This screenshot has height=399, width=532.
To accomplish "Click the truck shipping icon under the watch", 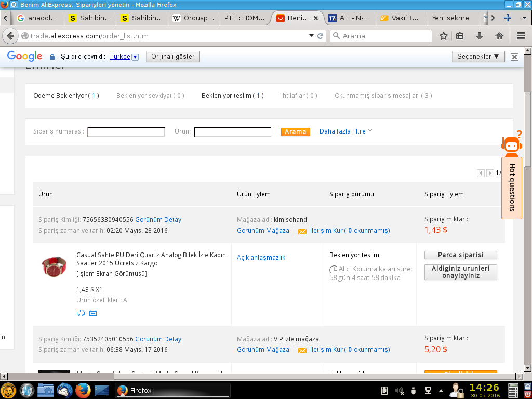I will 81,313.
